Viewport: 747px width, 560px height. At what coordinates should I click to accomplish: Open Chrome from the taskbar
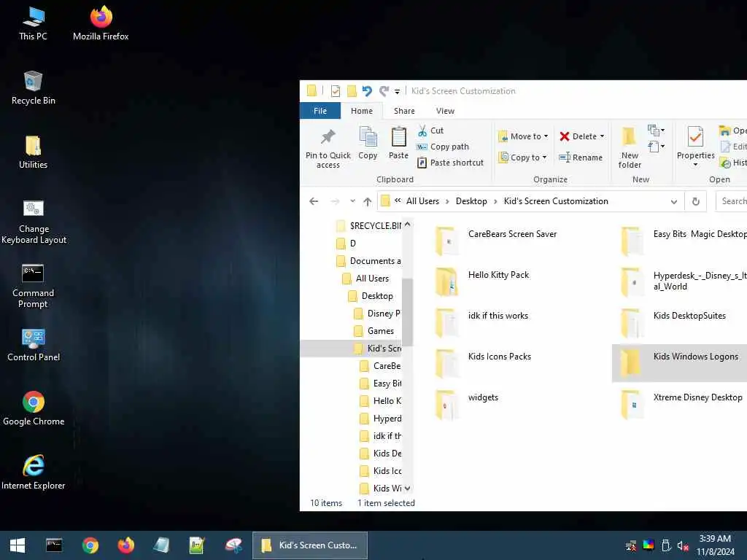90,545
